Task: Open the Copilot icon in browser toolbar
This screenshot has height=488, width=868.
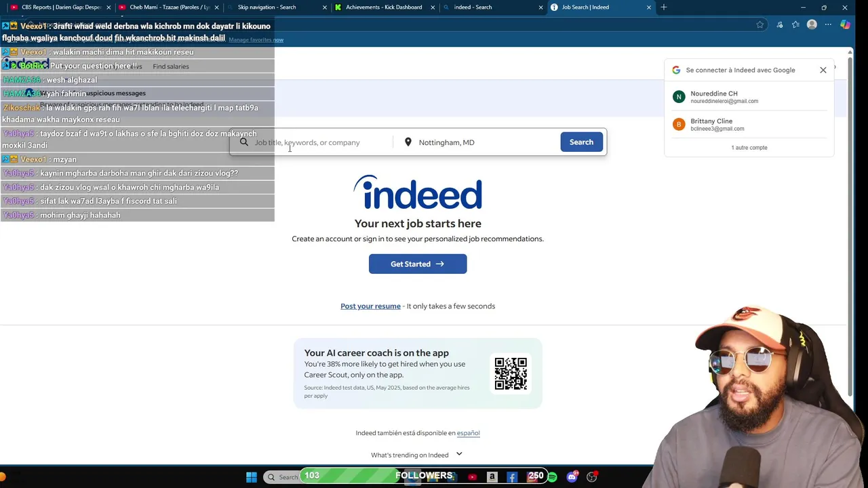Action: click(845, 24)
